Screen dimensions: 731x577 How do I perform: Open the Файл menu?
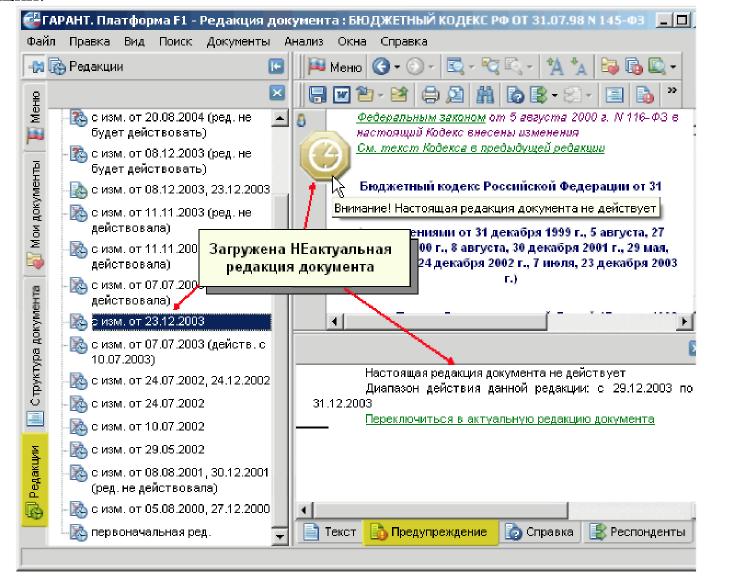pyautogui.click(x=41, y=41)
